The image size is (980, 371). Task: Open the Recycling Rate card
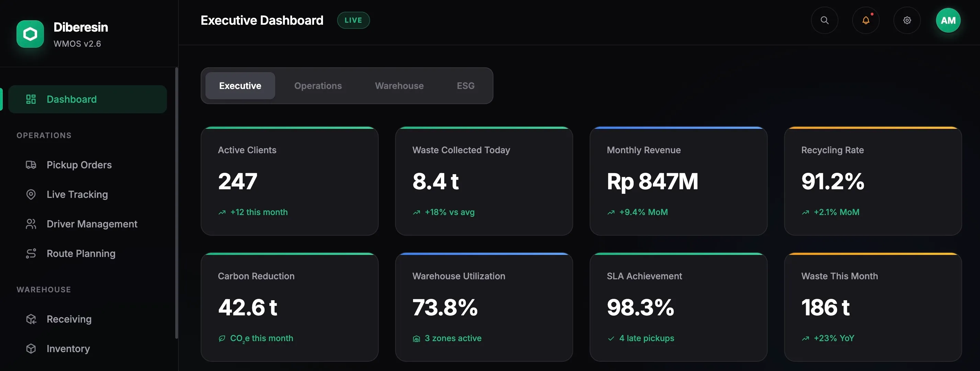873,181
